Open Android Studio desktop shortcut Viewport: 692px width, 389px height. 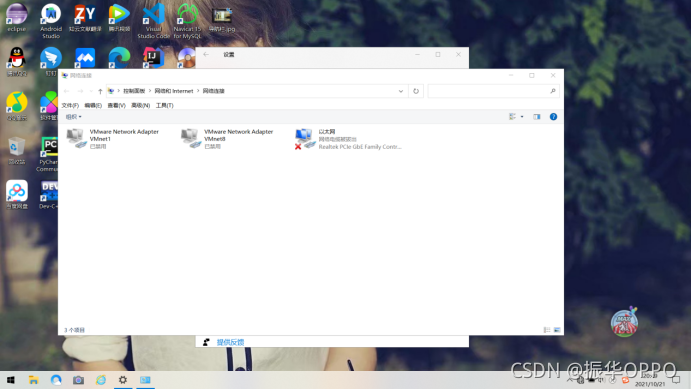coord(51,21)
